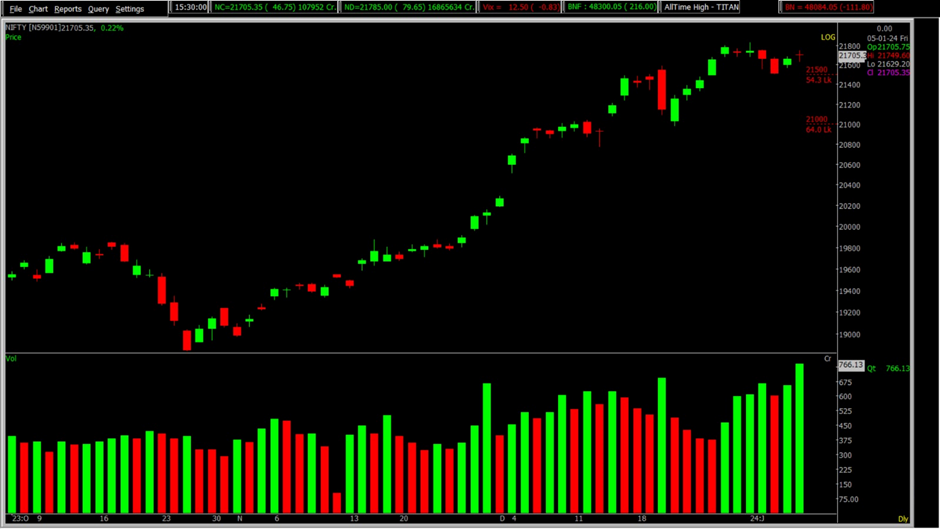940x529 pixels.
Task: Click the NIFTY [N59901] symbol label
Action: click(32, 28)
